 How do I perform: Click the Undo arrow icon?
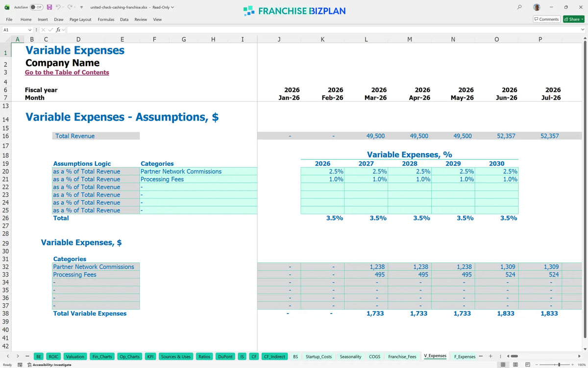(58, 7)
